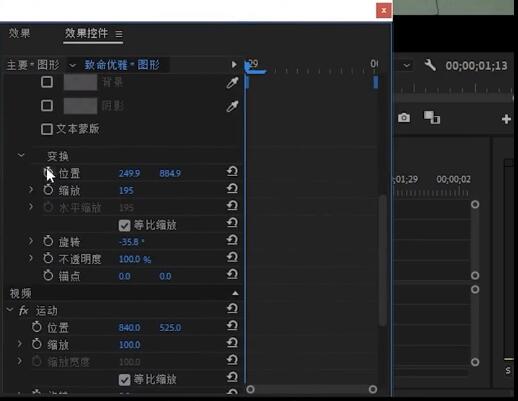Expand the 旋转 property
Image resolution: width=518 pixels, height=401 pixels.
pos(31,240)
